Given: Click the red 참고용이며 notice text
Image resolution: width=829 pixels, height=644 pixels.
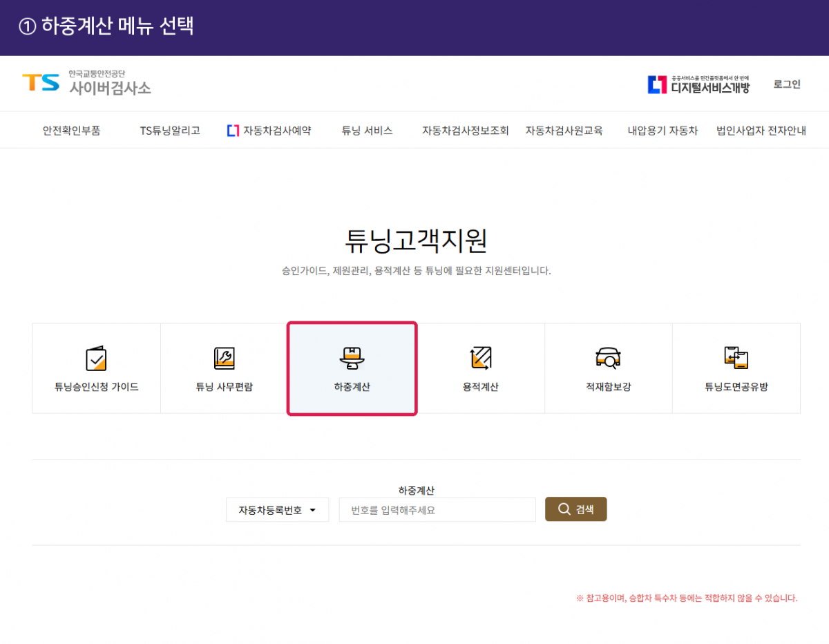Looking at the screenshot, I should 687,598.
